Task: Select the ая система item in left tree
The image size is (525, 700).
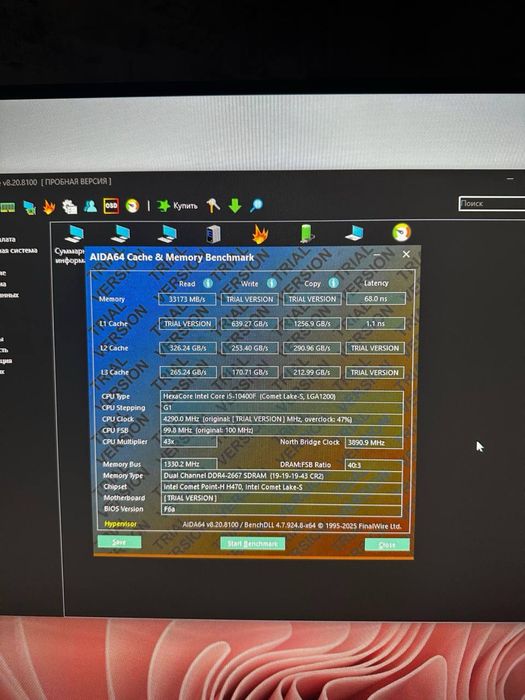Action: click(19, 250)
